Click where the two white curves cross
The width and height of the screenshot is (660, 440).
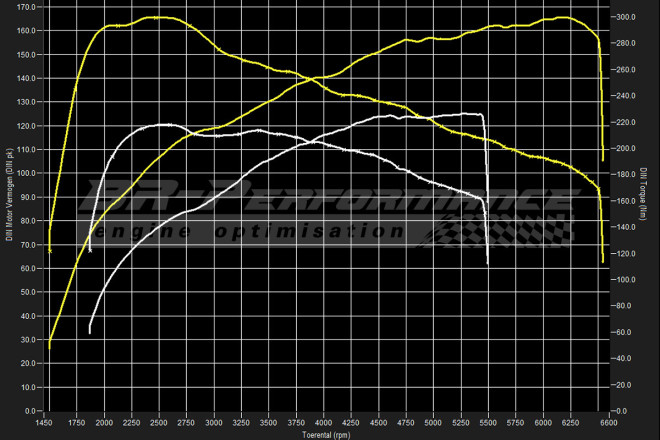(312, 142)
